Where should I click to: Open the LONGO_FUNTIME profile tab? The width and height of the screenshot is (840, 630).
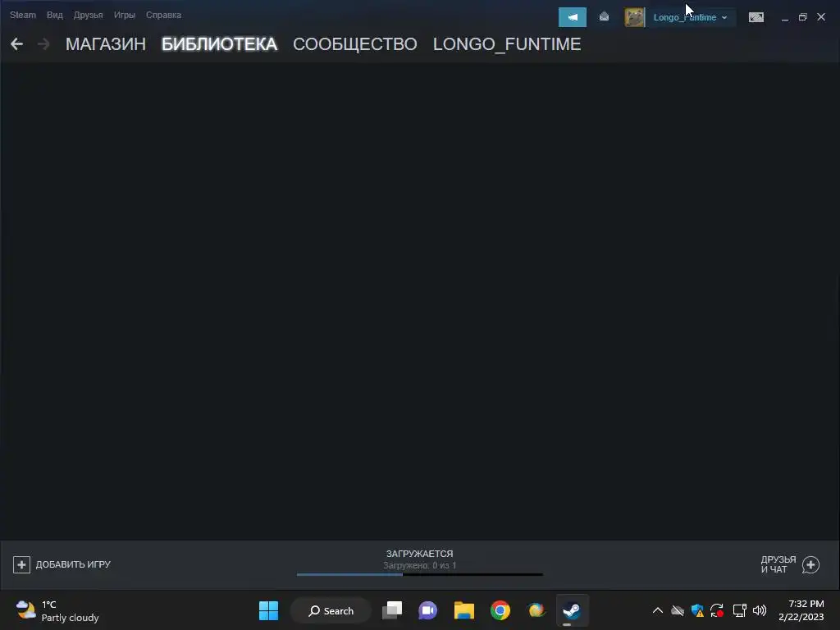click(507, 44)
